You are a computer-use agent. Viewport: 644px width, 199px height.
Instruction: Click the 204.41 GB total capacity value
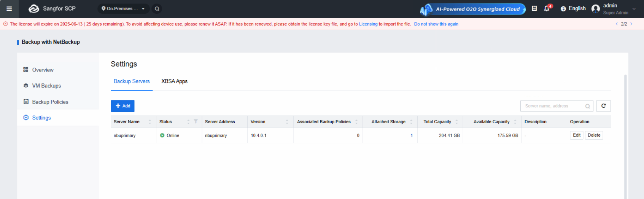[x=449, y=135]
